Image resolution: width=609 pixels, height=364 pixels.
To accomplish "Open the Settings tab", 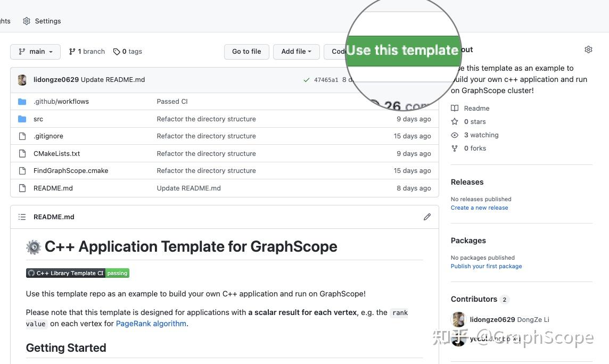I will (x=42, y=21).
